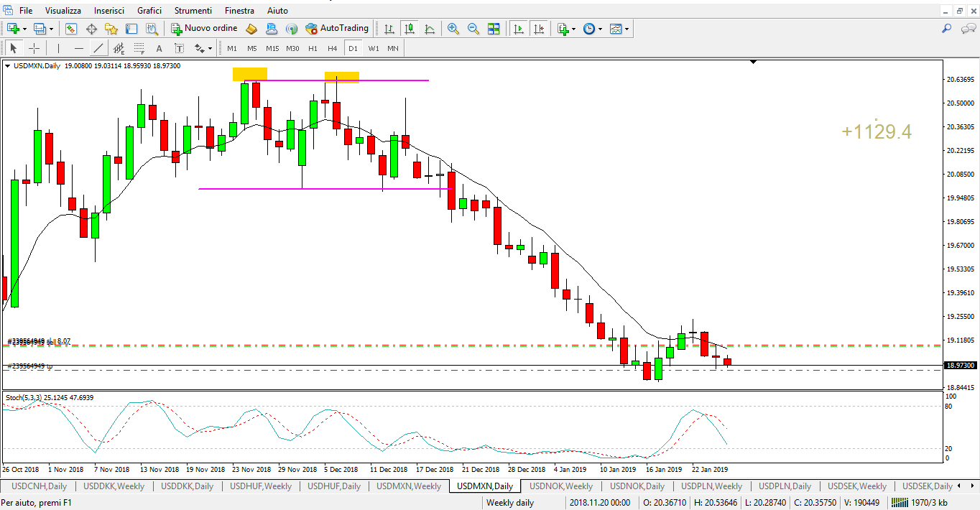
Task: Open the new chart dropdown arrow
Action: point(25,29)
